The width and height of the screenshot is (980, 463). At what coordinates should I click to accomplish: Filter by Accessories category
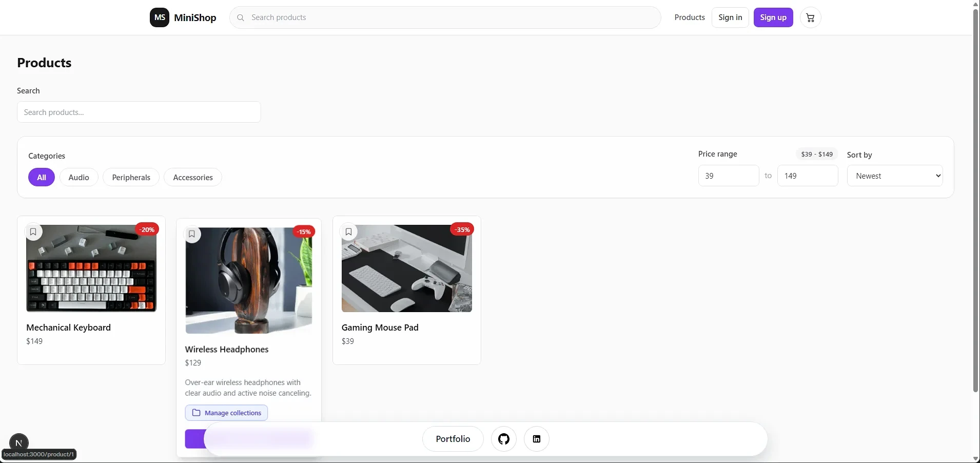(x=193, y=177)
